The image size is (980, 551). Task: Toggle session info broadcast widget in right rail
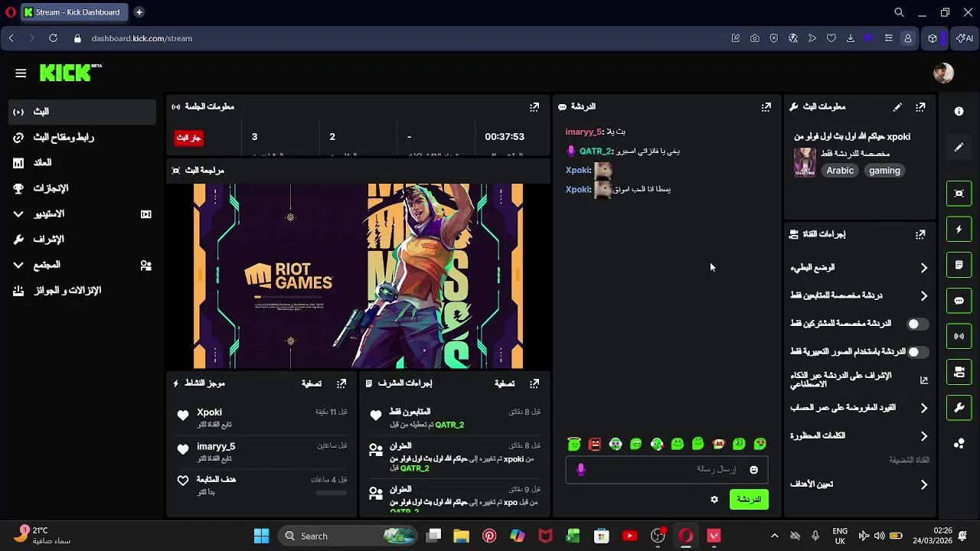point(959,336)
